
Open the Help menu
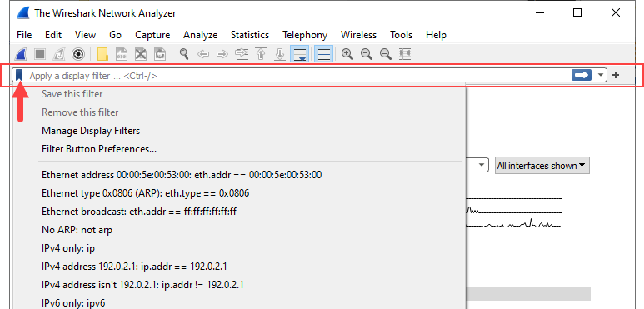436,35
